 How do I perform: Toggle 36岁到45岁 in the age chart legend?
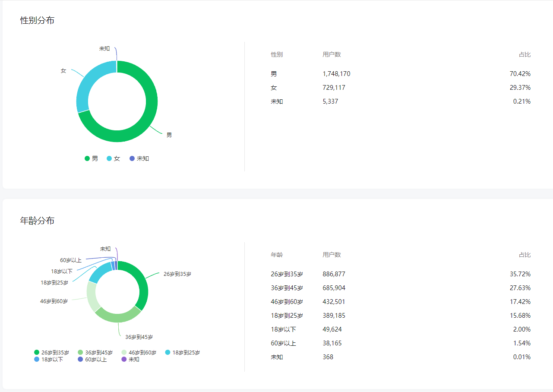click(95, 352)
